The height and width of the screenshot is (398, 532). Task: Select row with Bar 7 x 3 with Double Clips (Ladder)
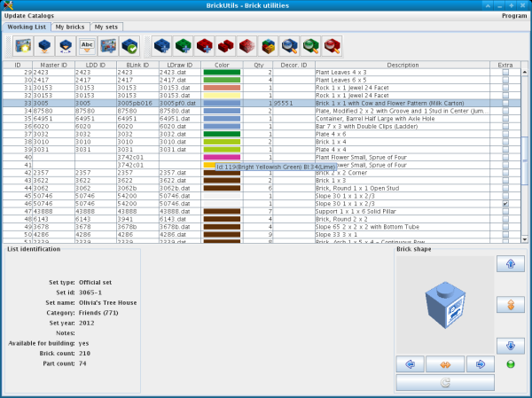point(262,126)
